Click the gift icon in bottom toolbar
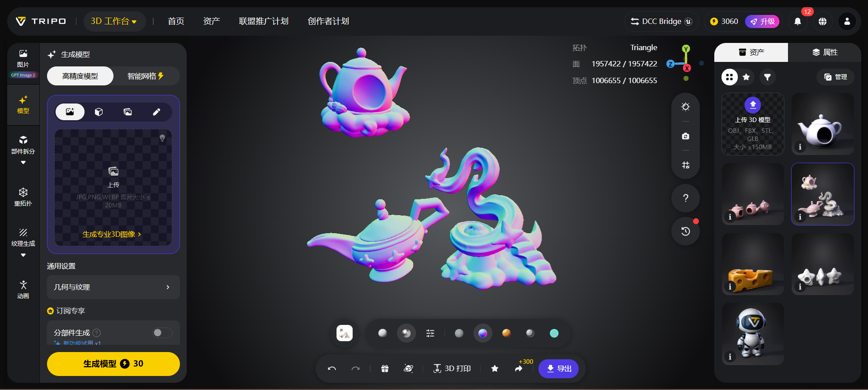 pyautogui.click(x=385, y=369)
